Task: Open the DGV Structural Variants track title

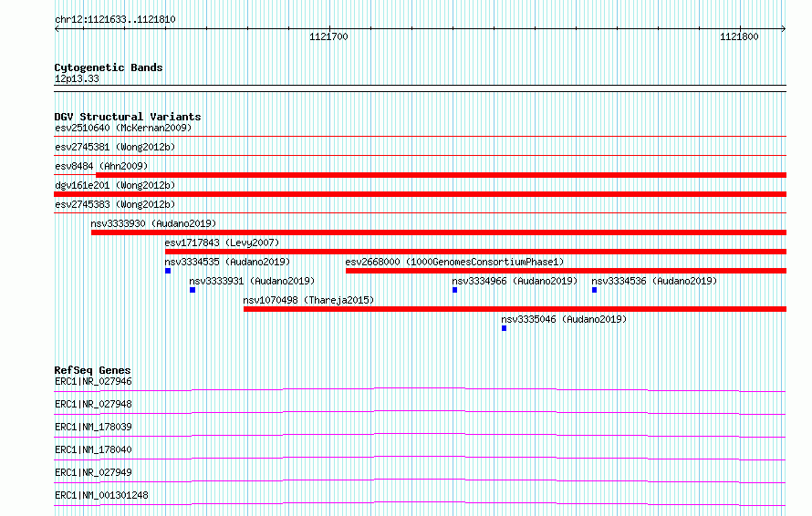Action: (128, 117)
